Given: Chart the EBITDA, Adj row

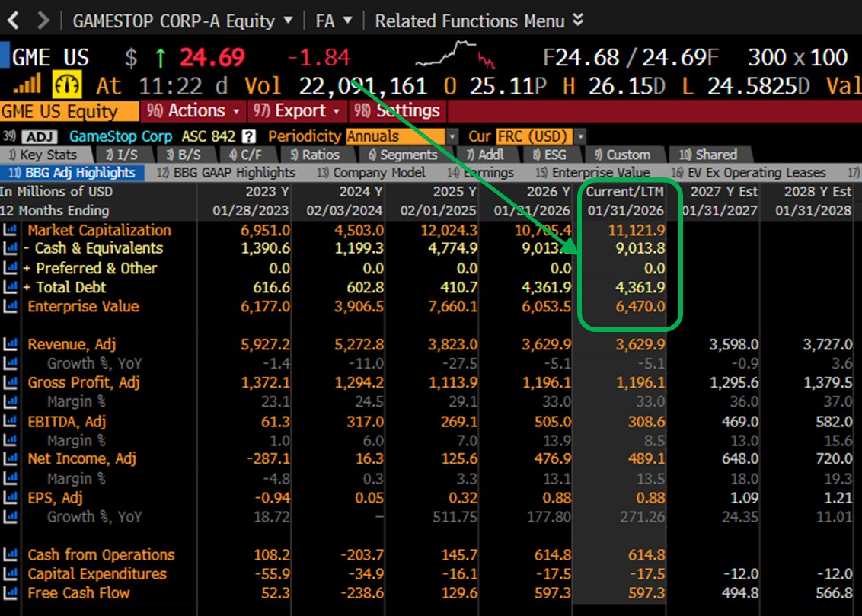Looking at the screenshot, I should click(x=10, y=421).
